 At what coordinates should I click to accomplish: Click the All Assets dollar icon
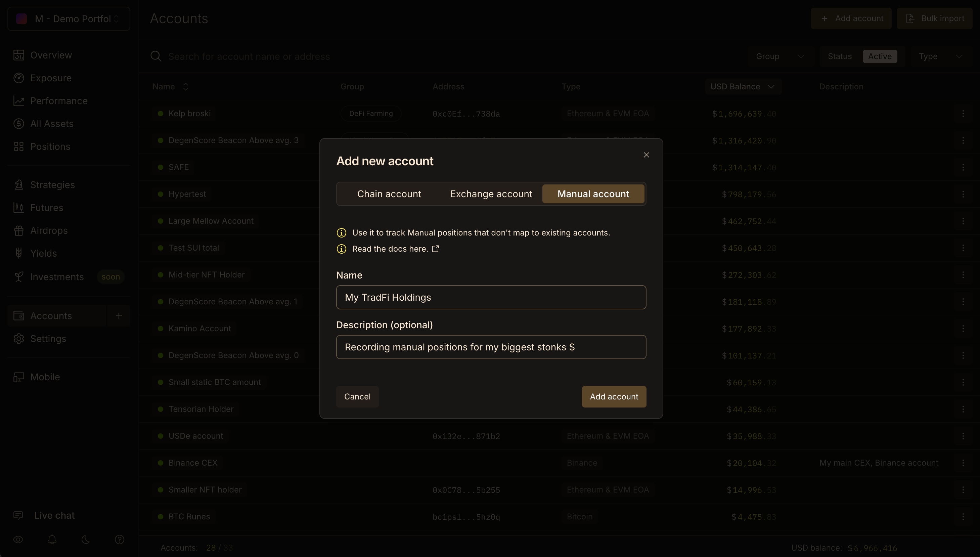[18, 124]
